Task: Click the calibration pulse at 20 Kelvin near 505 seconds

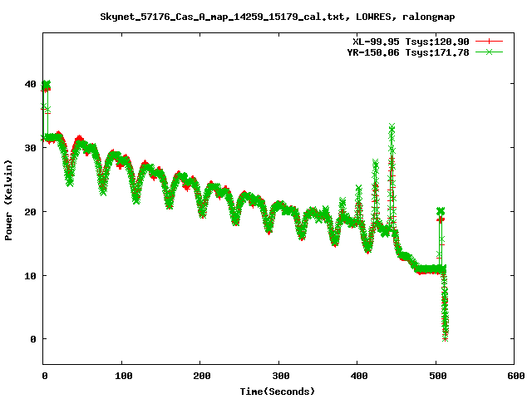Action: tap(441, 211)
